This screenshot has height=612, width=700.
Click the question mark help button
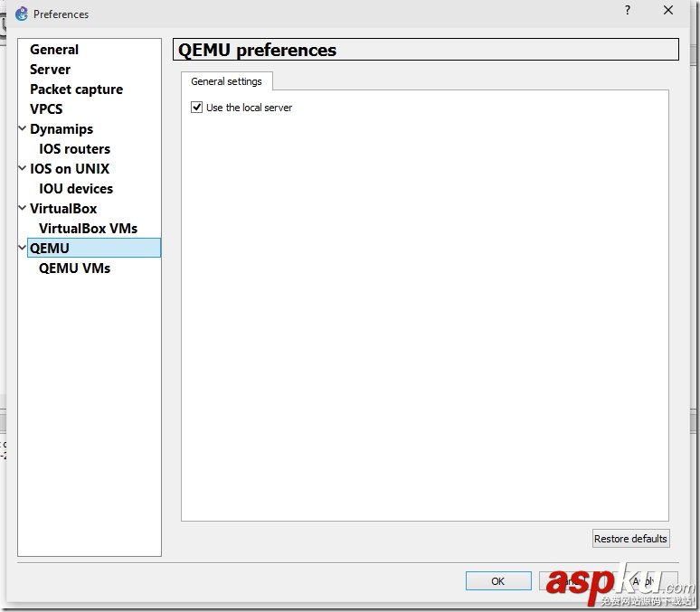(628, 10)
